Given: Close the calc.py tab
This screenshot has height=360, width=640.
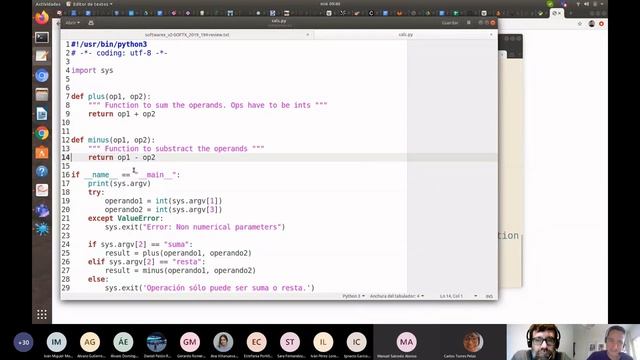Looking at the screenshot, I should click(491, 35).
